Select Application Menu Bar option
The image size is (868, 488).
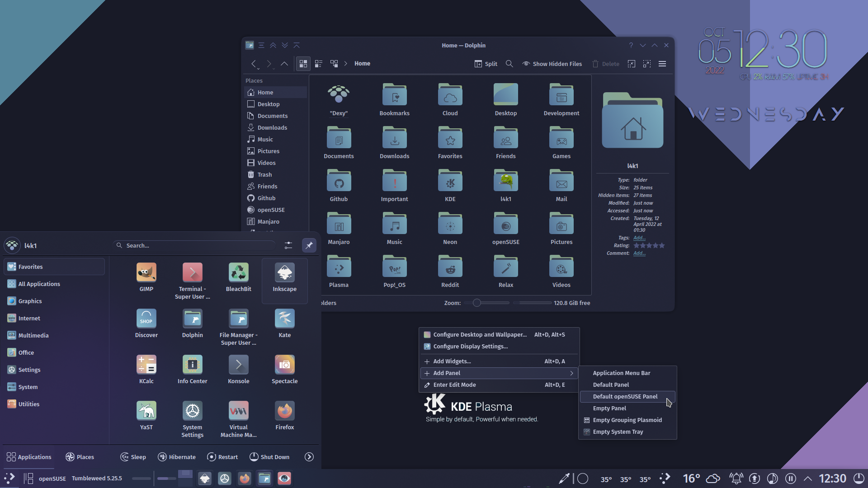(x=627, y=373)
